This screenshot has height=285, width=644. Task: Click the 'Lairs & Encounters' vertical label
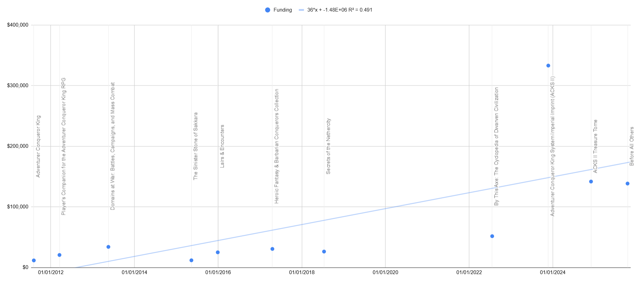click(222, 146)
